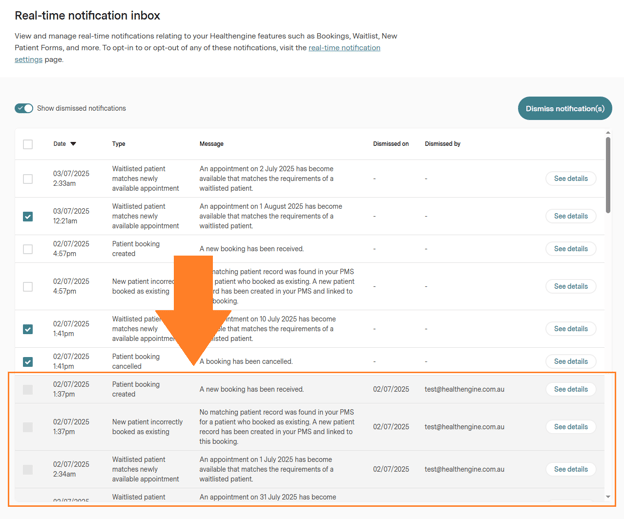See details for 03/07/2025 2:33am notification
The image size is (624, 519).
tap(570, 179)
